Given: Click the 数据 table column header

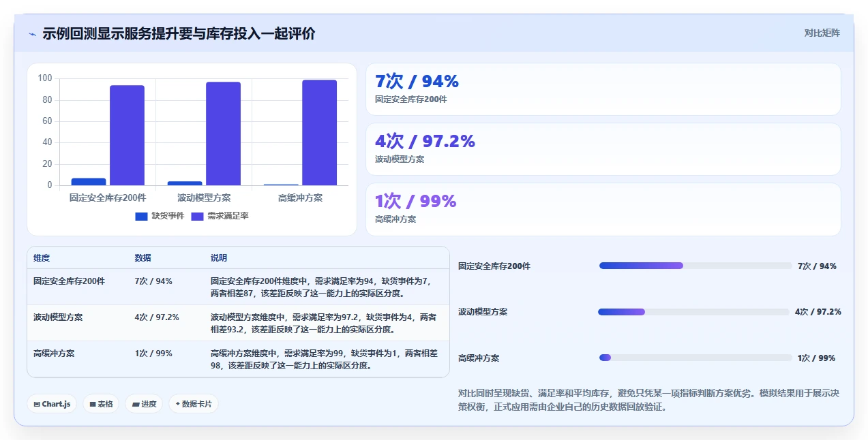Looking at the screenshot, I should point(143,258).
